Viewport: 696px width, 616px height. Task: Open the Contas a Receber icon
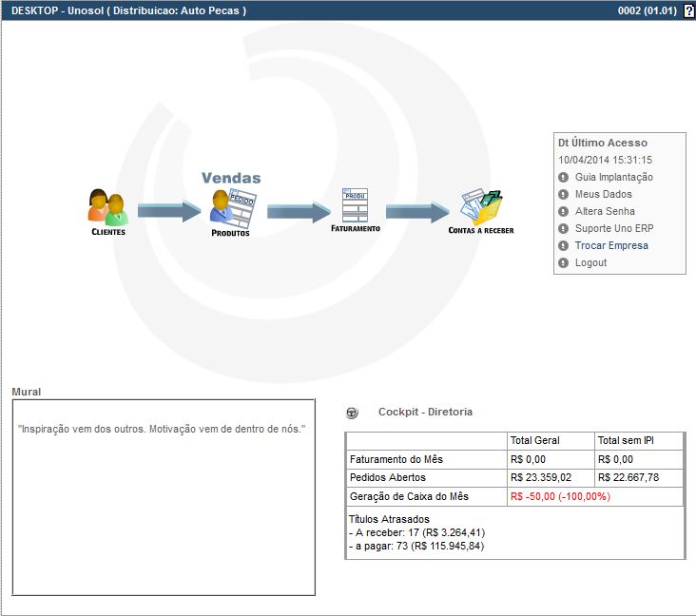point(481,207)
